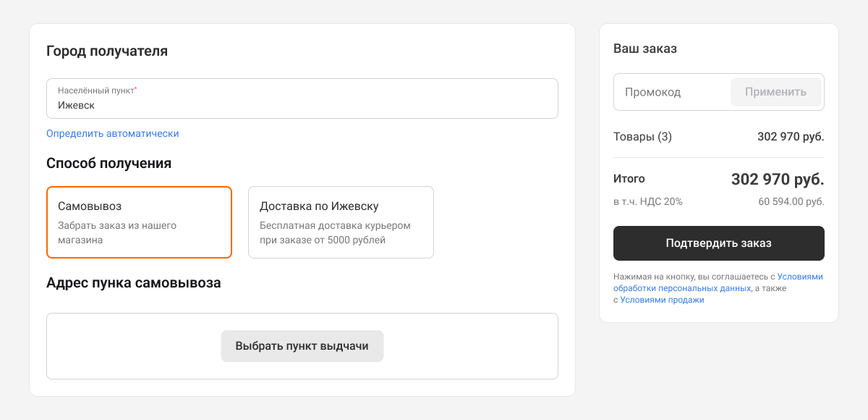Click the Определить автоматически link
Viewport: 868px width, 420px height.
112,133
